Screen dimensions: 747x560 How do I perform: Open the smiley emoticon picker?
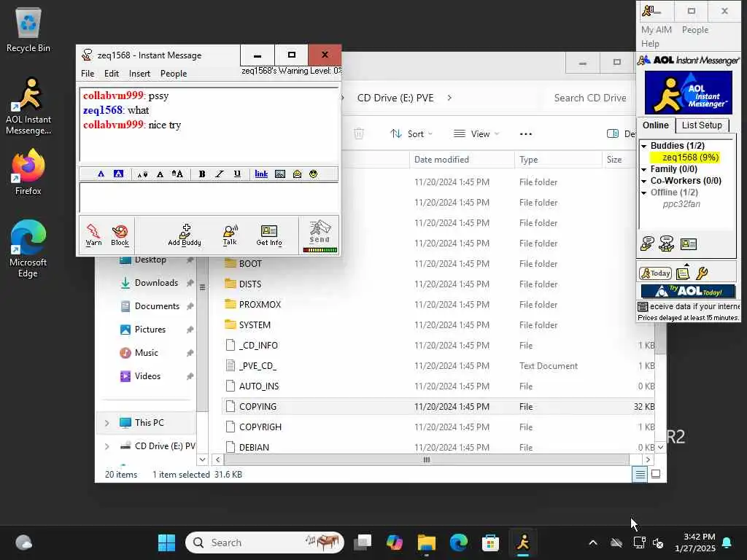(313, 174)
